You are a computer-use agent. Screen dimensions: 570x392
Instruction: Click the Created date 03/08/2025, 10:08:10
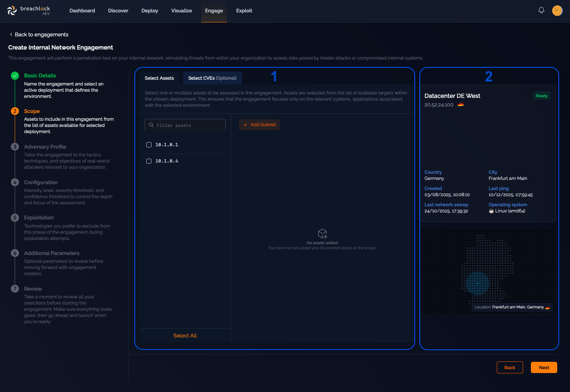pos(447,195)
